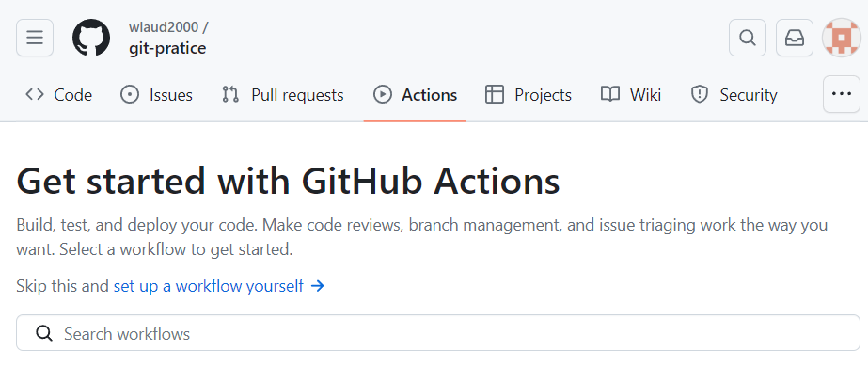
Task: Follow the set up a workflow yourself link
Action: pos(219,286)
